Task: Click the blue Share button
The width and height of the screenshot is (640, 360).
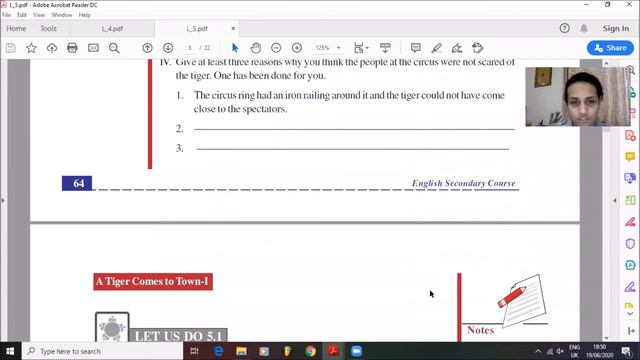Action: [610, 48]
